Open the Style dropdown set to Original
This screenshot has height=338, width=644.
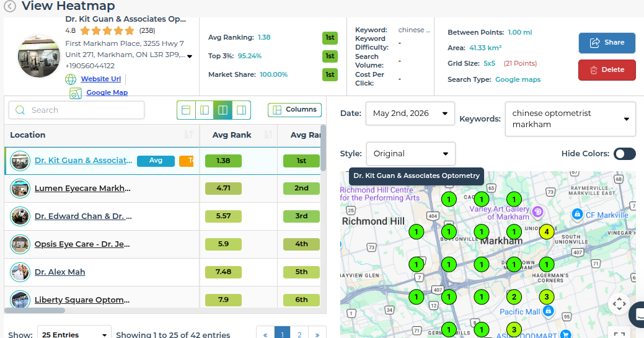tap(410, 154)
